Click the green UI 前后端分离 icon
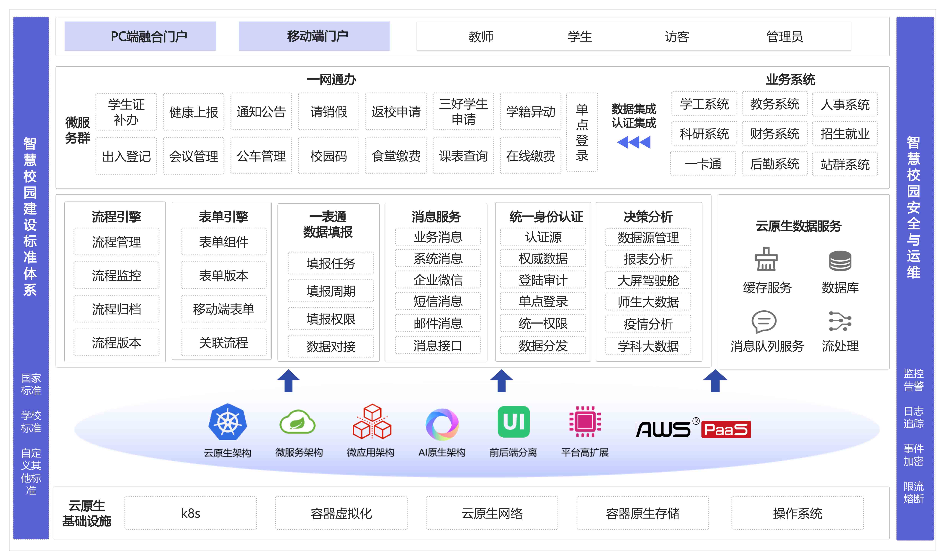 (514, 422)
